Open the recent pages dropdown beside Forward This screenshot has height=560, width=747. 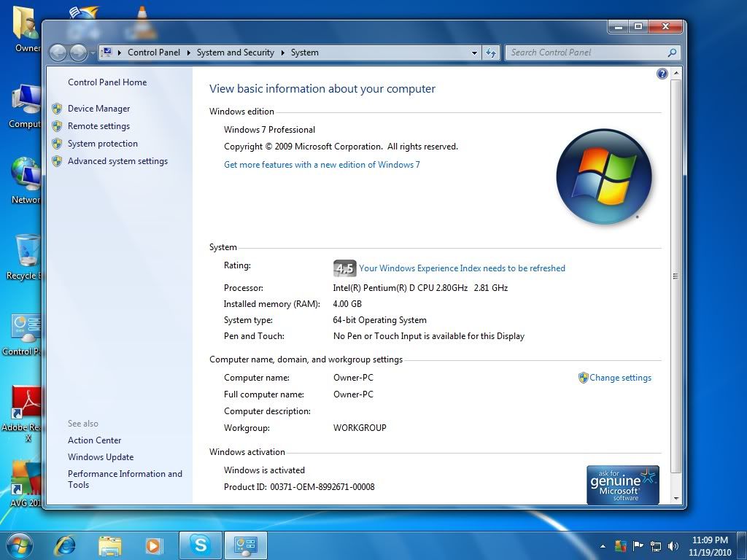pyautogui.click(x=93, y=52)
